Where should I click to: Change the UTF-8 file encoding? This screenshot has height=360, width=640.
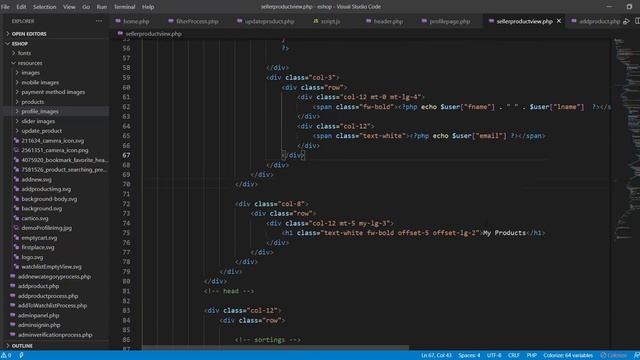tap(494, 356)
